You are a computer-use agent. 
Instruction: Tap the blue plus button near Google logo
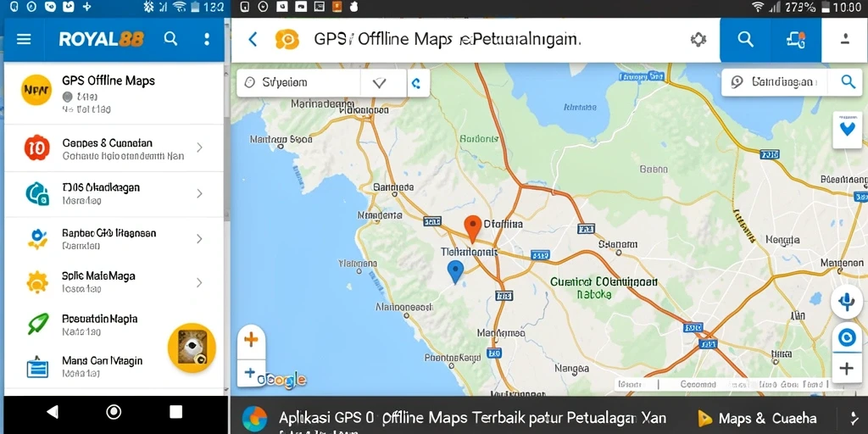point(250,373)
